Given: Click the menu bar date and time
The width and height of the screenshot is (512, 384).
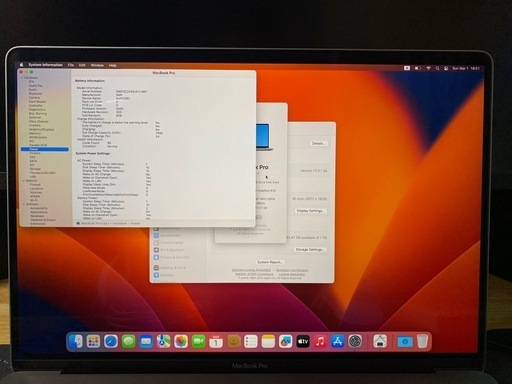Looking at the screenshot, I should pyautogui.click(x=466, y=68).
